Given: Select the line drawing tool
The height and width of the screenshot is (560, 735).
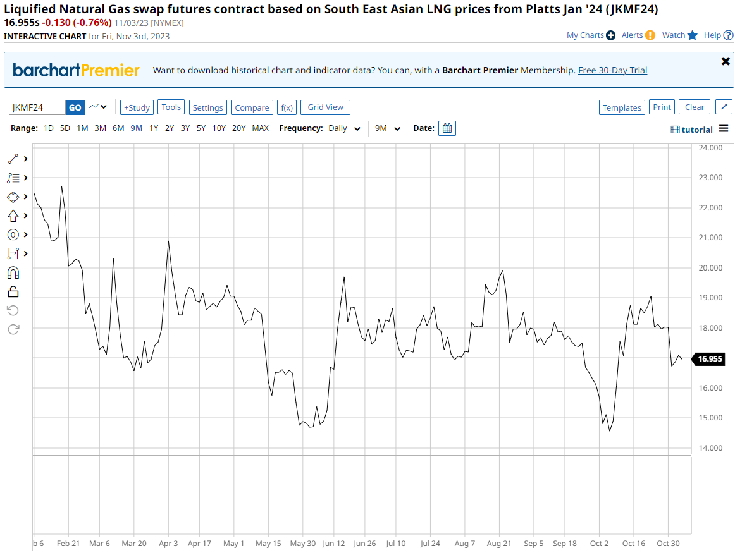Looking at the screenshot, I should coord(13,159).
